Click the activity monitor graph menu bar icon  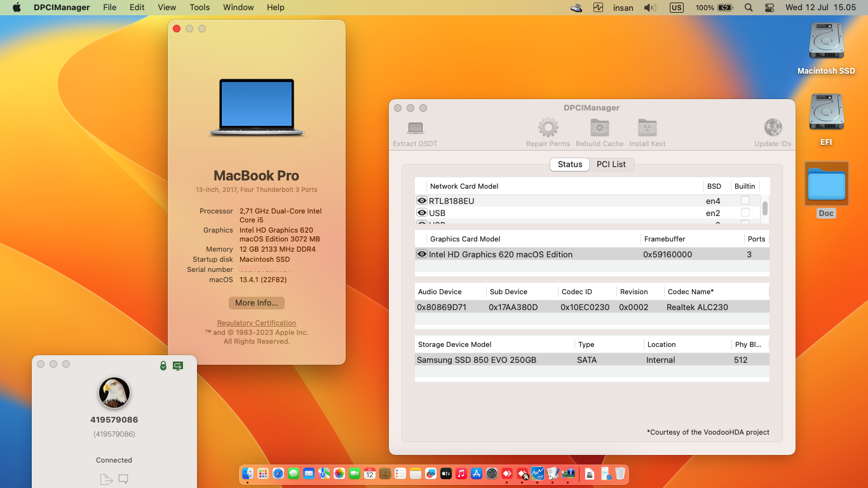pos(598,8)
